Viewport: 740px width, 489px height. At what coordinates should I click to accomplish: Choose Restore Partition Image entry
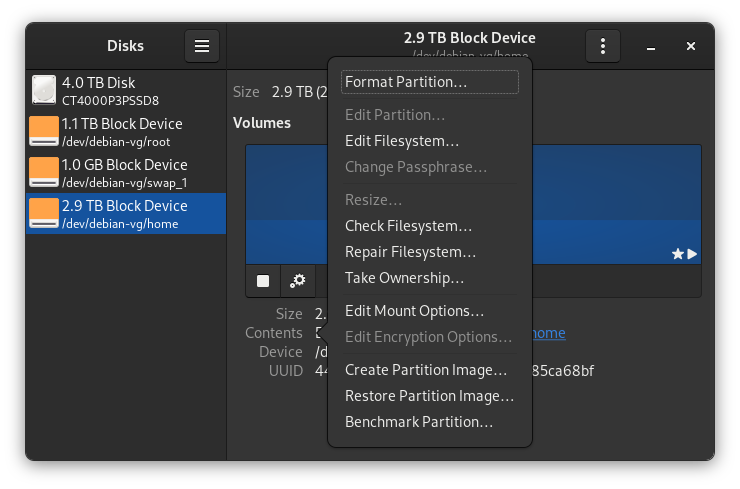[429, 396]
